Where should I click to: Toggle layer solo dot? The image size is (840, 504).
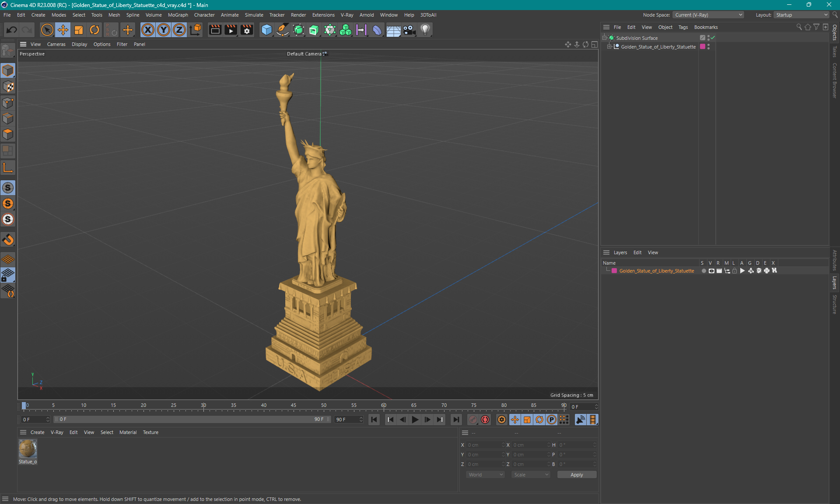(x=703, y=271)
